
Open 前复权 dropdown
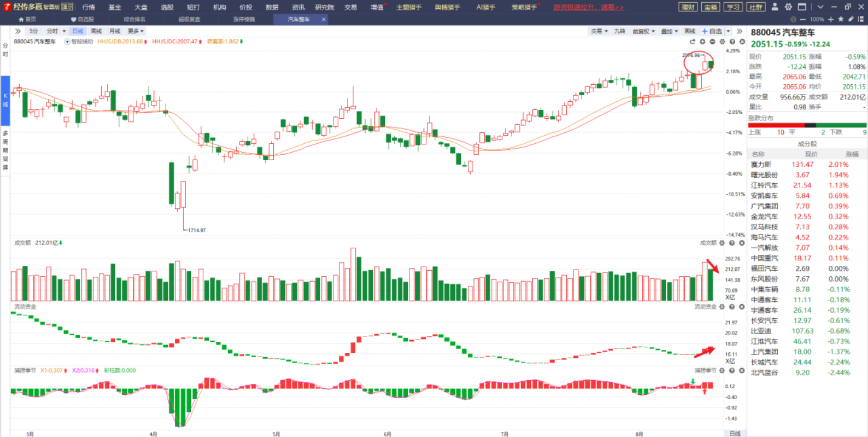(x=643, y=31)
